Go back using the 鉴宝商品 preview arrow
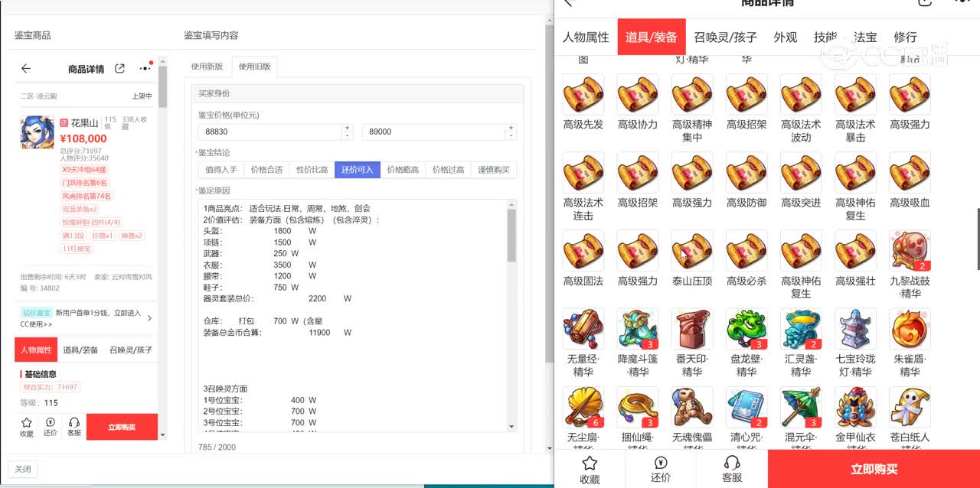 [26, 69]
